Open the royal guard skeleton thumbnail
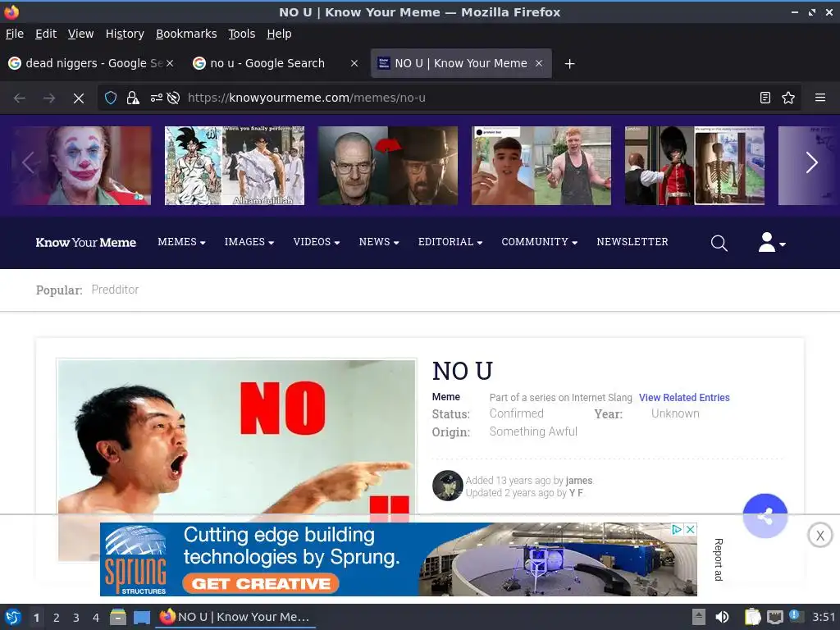840x630 pixels. 695,166
